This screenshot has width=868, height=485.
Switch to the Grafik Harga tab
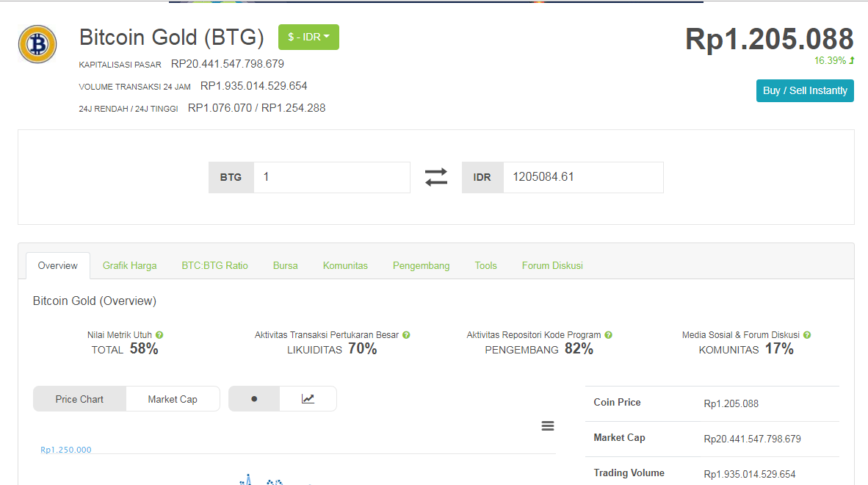pyautogui.click(x=129, y=266)
